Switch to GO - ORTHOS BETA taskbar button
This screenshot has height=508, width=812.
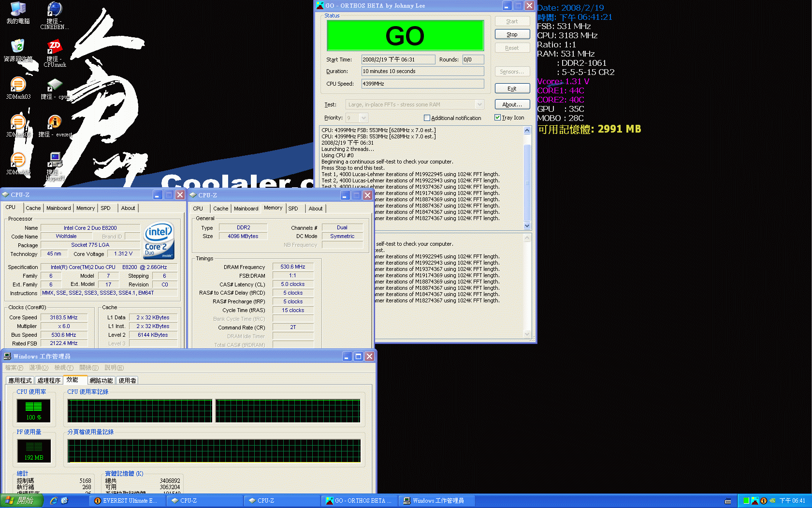tap(359, 501)
